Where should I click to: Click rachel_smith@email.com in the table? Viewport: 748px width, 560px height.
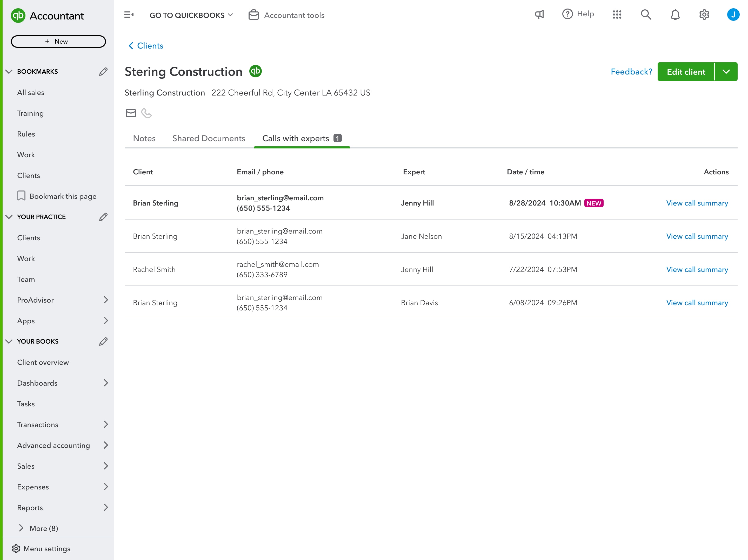pyautogui.click(x=278, y=264)
